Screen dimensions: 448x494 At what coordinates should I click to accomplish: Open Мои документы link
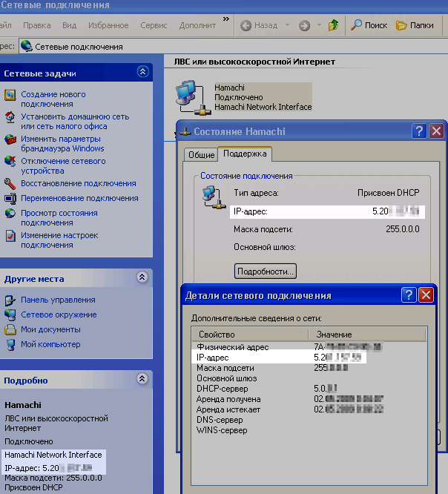tap(50, 329)
